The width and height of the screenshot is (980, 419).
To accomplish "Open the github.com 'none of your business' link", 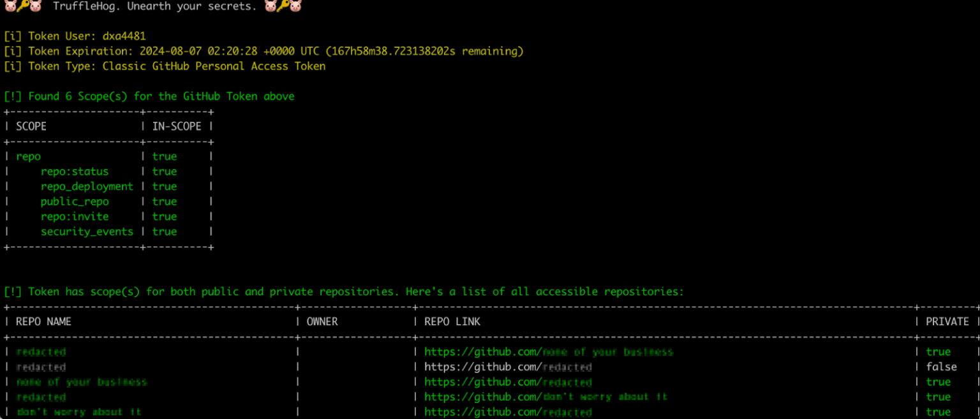I will (549, 352).
